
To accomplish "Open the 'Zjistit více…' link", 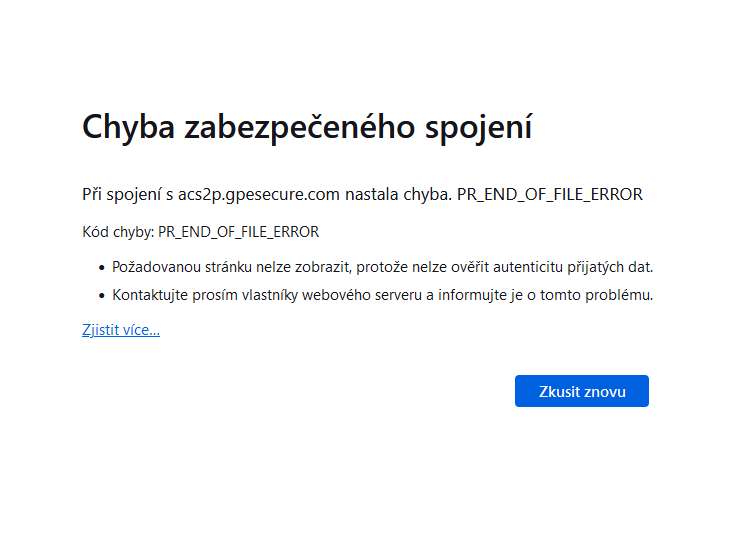I will click(121, 330).
